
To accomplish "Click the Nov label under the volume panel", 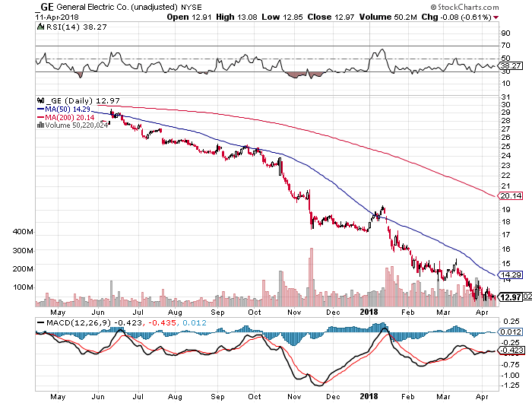I will coord(294,312).
